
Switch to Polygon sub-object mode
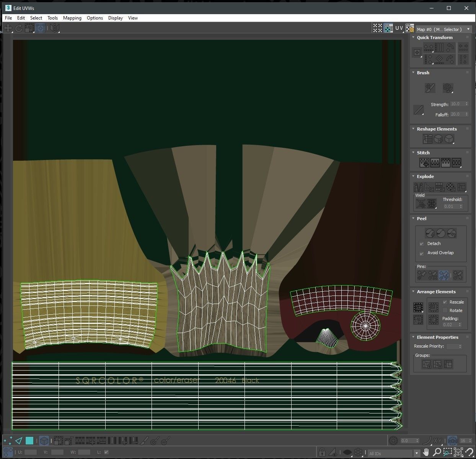29,441
